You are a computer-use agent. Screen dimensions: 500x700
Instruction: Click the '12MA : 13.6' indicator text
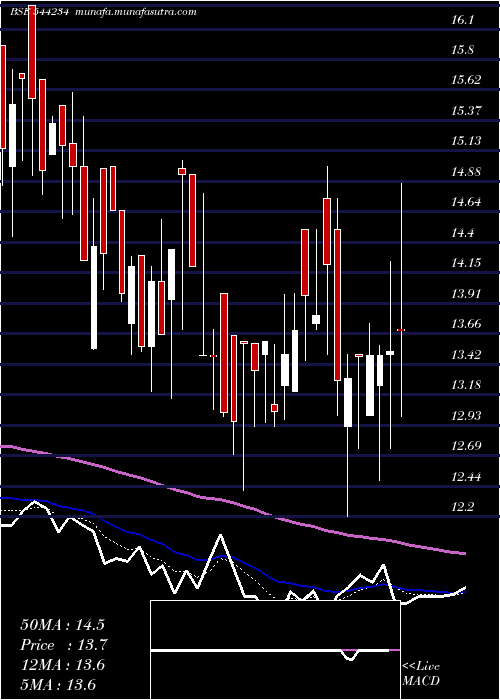coord(62,665)
